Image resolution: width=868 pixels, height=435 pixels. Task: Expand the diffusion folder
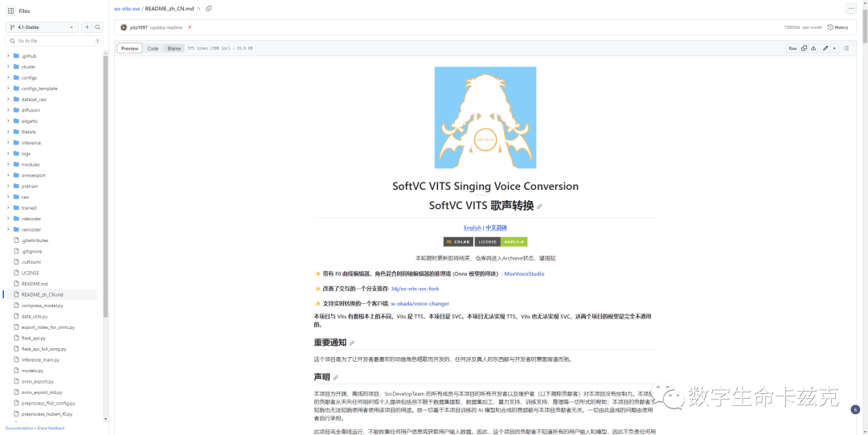point(8,110)
